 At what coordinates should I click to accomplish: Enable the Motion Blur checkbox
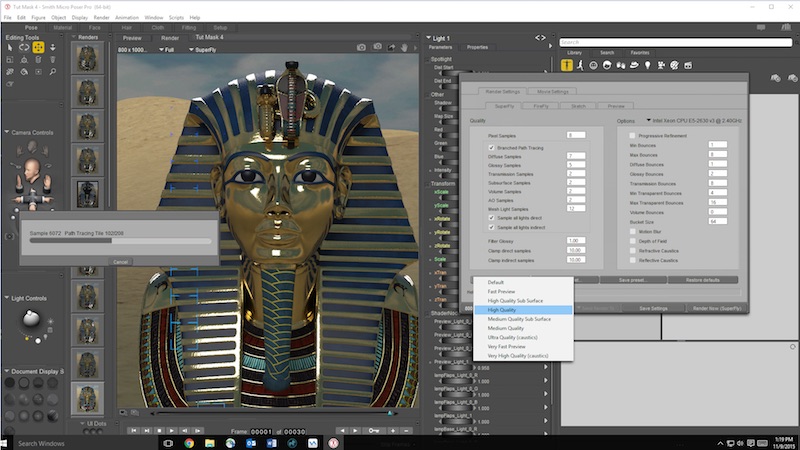[x=633, y=231]
